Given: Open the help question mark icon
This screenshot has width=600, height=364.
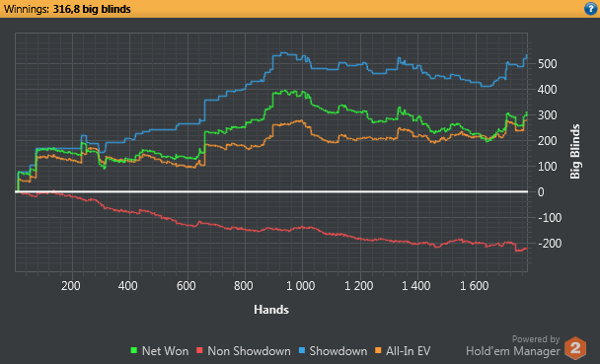Looking at the screenshot, I should pos(590,9).
